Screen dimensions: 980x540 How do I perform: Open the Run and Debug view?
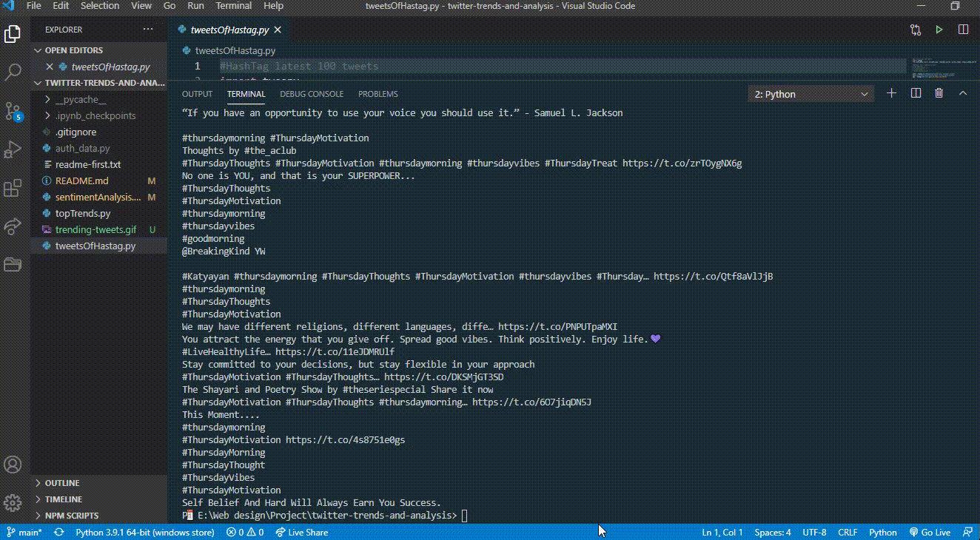[x=13, y=149]
